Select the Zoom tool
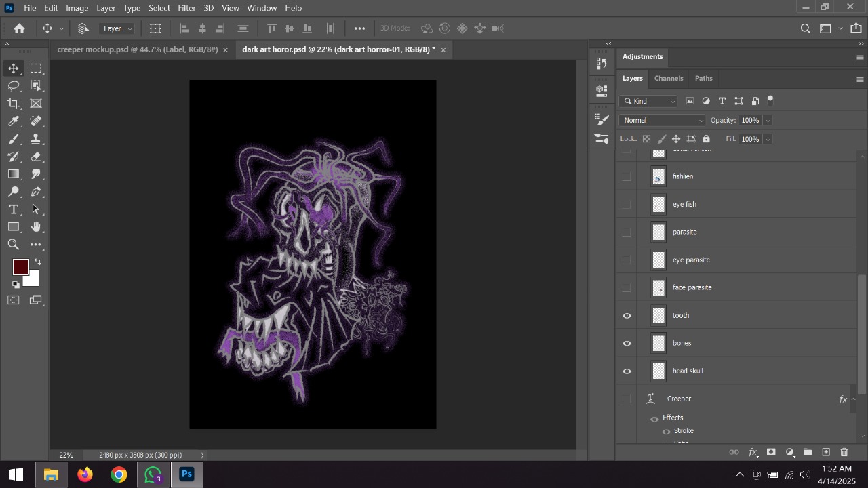The image size is (868, 488). click(14, 245)
